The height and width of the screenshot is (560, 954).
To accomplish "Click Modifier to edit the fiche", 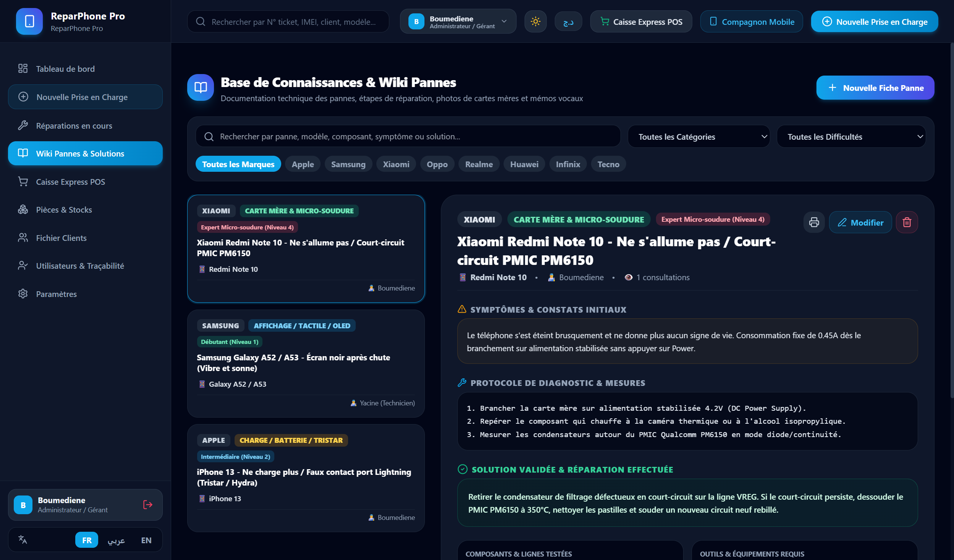I will 860,222.
